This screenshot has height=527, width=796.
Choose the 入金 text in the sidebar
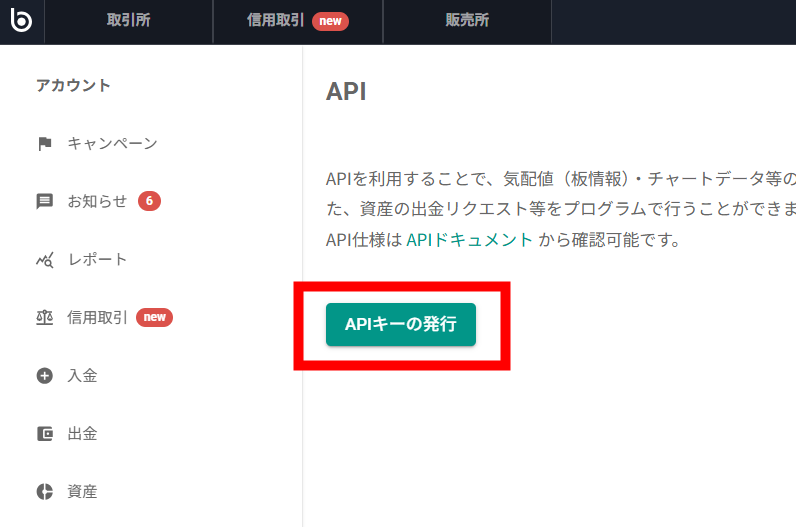coord(82,376)
